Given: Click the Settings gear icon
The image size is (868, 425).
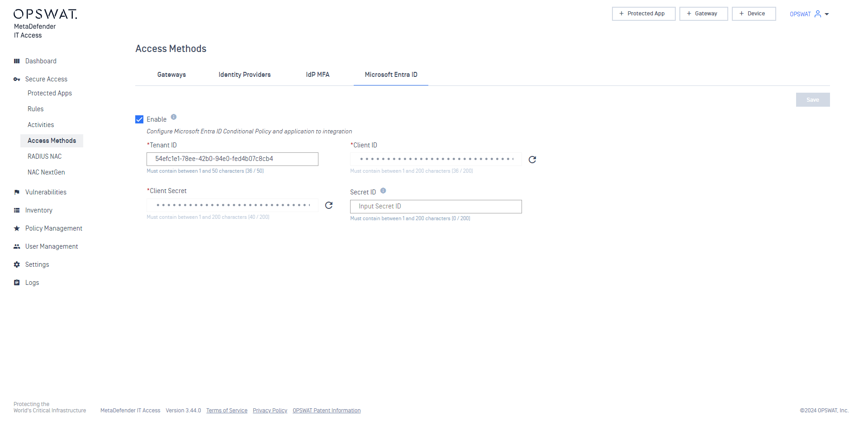Looking at the screenshot, I should point(17,264).
